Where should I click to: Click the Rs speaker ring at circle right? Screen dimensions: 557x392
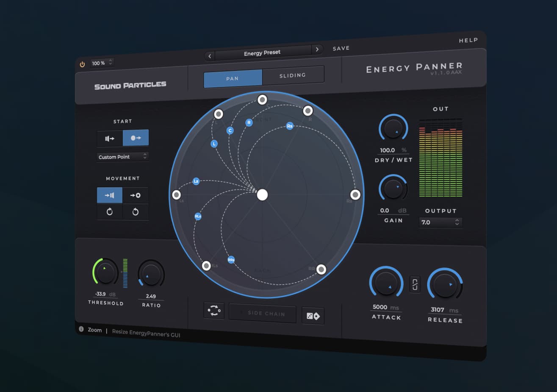(x=355, y=195)
